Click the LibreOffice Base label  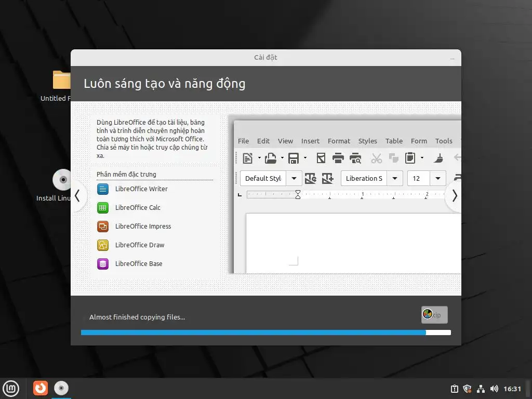(x=139, y=263)
